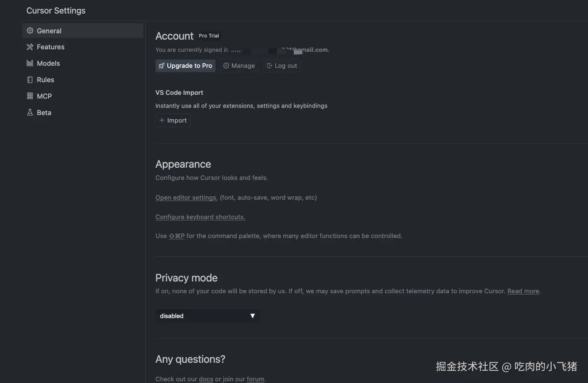Open the Models settings tab

tap(48, 63)
